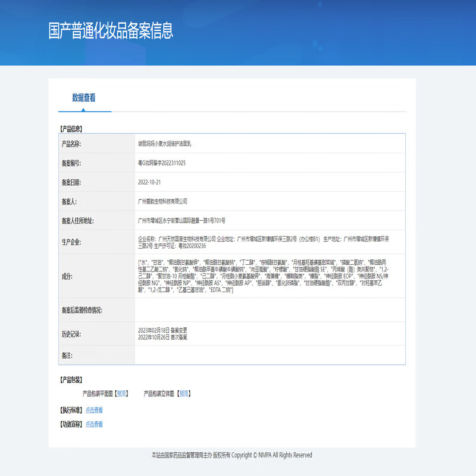
Task: Select the date value 2022-10-21
Action: (x=149, y=182)
